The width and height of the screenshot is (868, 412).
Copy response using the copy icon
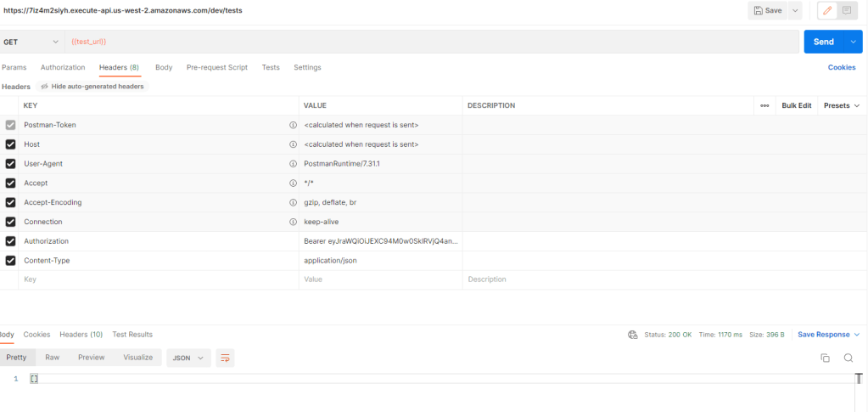pyautogui.click(x=825, y=358)
